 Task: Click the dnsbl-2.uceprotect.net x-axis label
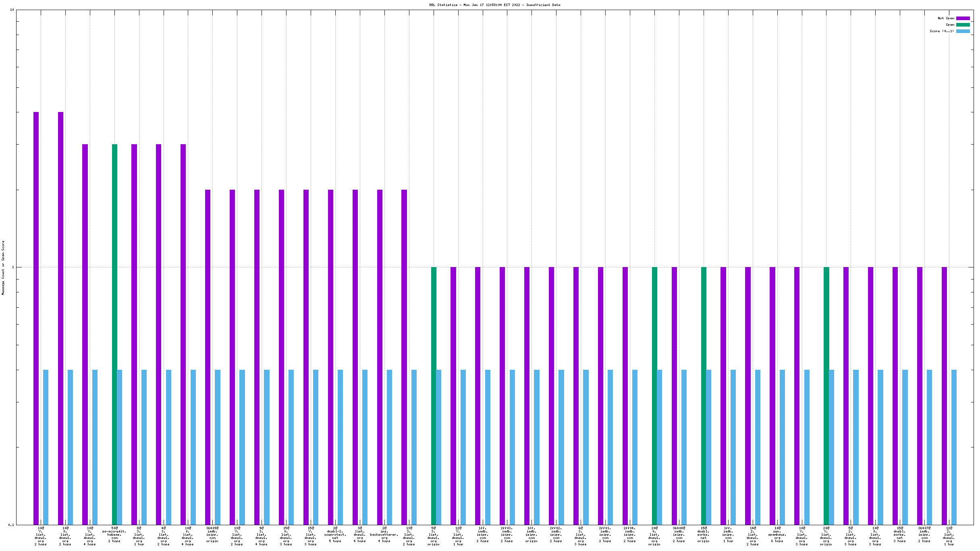[x=335, y=534]
